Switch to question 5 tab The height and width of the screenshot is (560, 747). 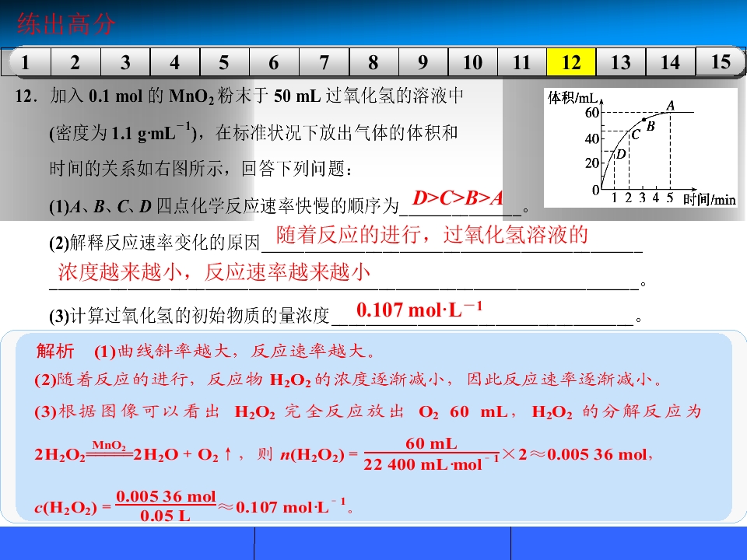click(224, 62)
